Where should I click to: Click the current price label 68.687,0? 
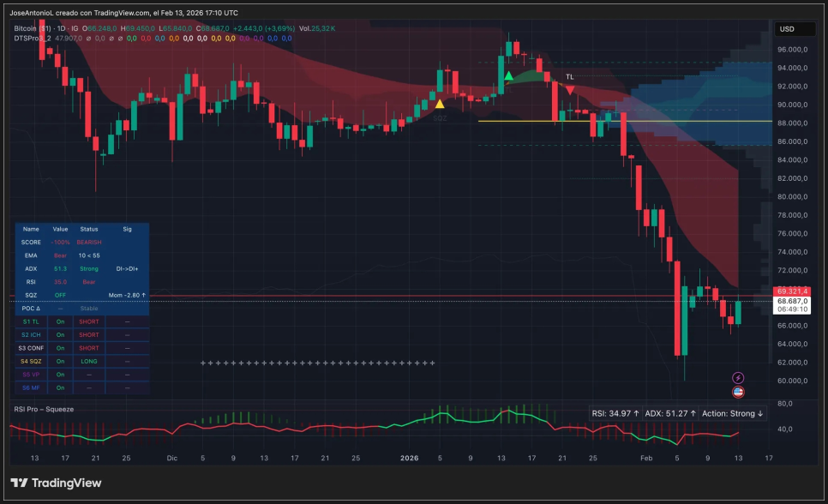coord(791,301)
